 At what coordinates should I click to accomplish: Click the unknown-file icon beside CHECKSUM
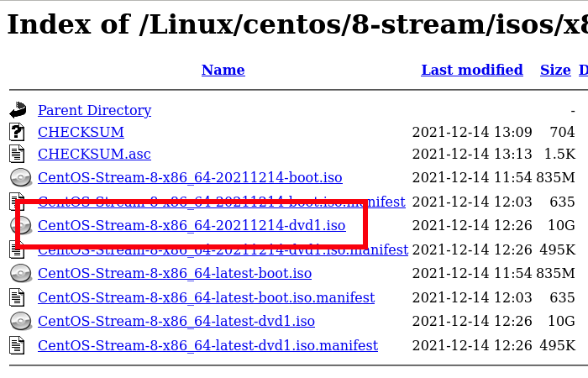pyautogui.click(x=18, y=132)
